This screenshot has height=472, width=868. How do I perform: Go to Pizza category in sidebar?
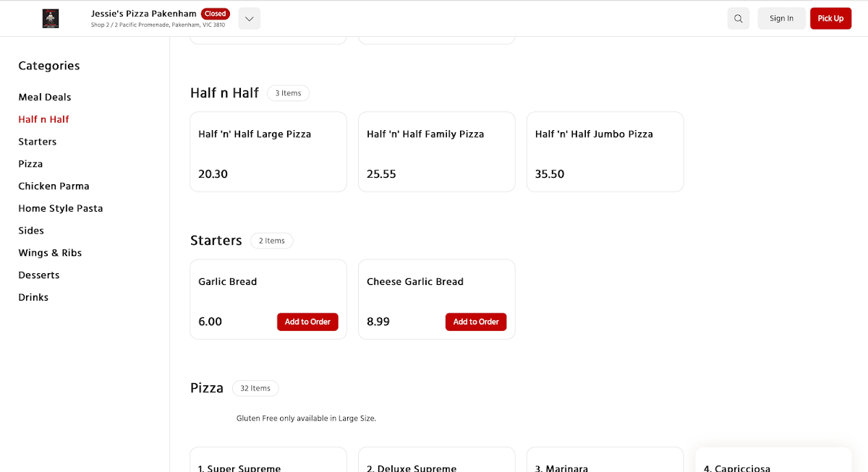(x=30, y=164)
